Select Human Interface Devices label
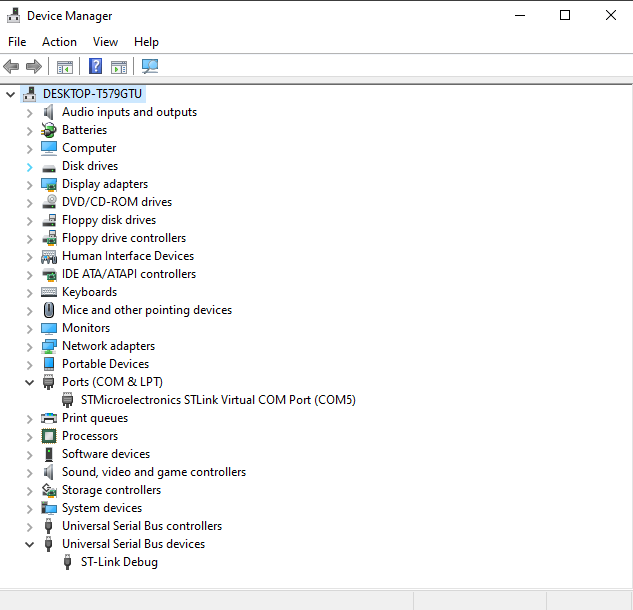 [x=128, y=256]
